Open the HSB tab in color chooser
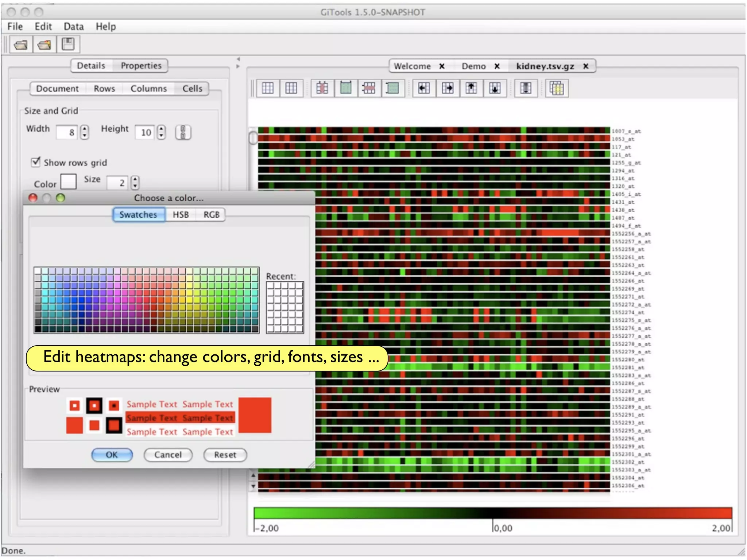This screenshot has height=560, width=747. click(x=181, y=214)
